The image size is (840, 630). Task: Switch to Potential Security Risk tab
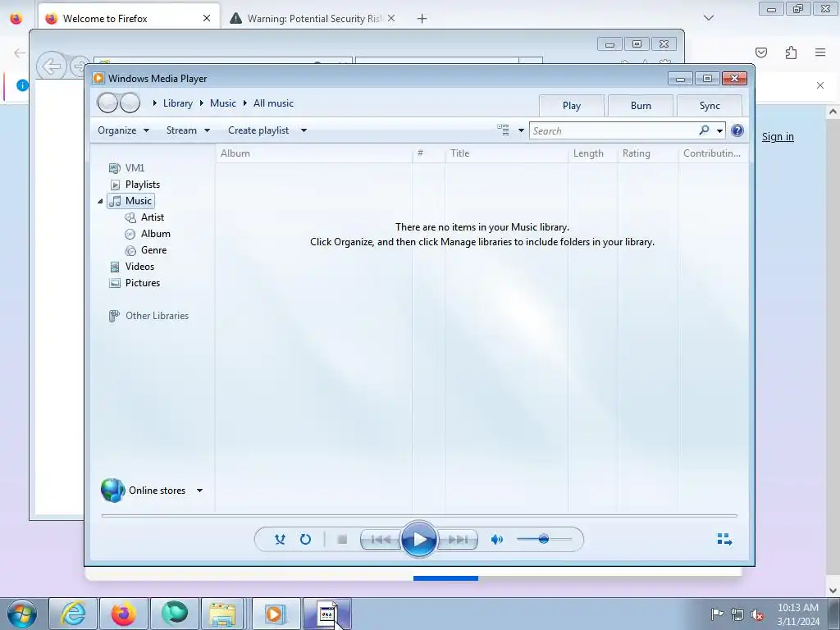(x=313, y=18)
